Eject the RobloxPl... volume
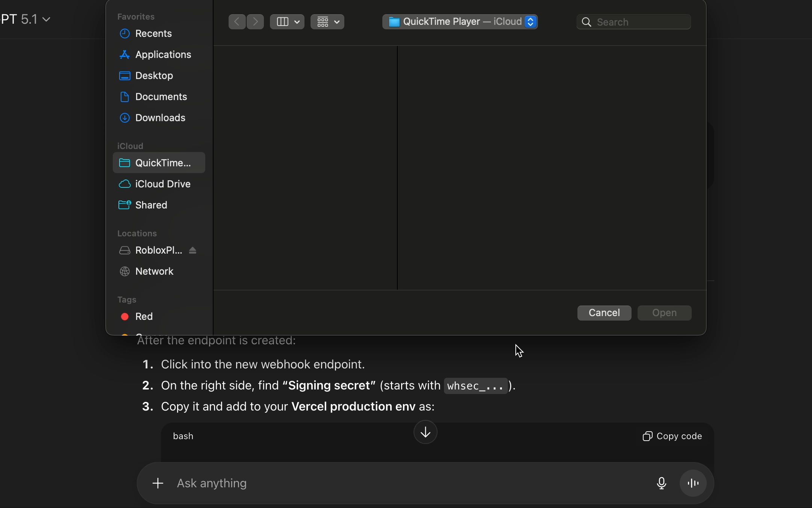This screenshot has height=508, width=812. 193,250
